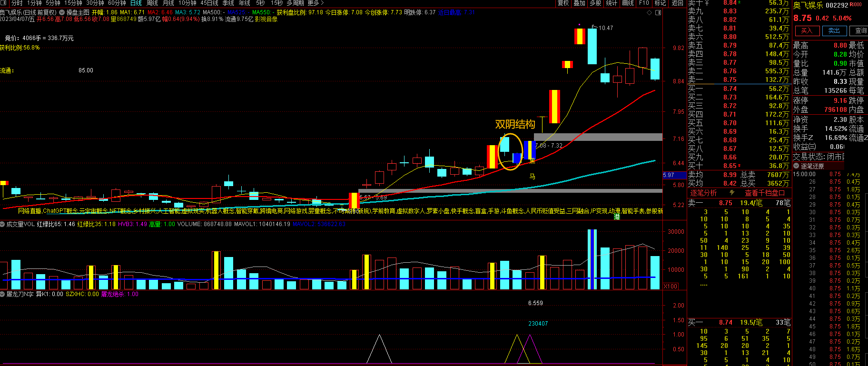This screenshot has height=366, width=868.
Task: Switch to the 周线 weekly period tab
Action: coord(152,3)
